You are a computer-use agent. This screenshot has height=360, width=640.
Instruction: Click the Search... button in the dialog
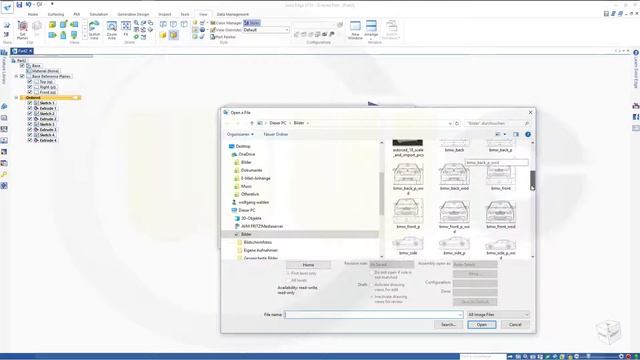(448, 324)
